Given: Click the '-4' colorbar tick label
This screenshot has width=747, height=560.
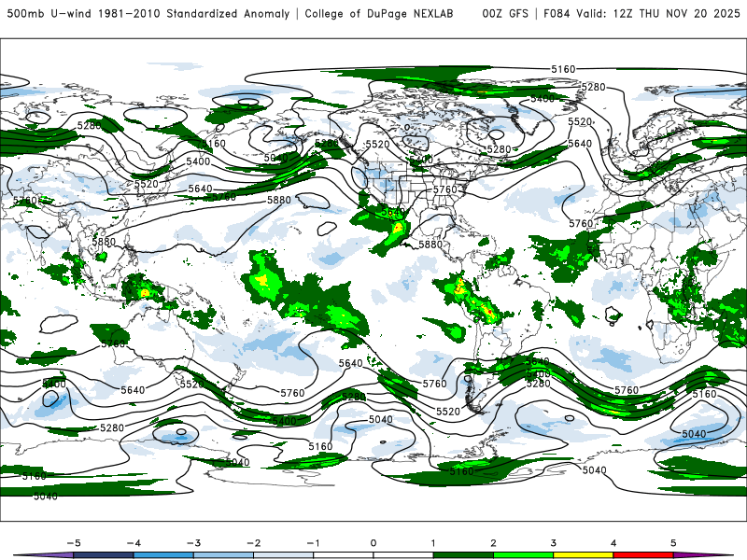Looking at the screenshot, I should pyautogui.click(x=134, y=543).
